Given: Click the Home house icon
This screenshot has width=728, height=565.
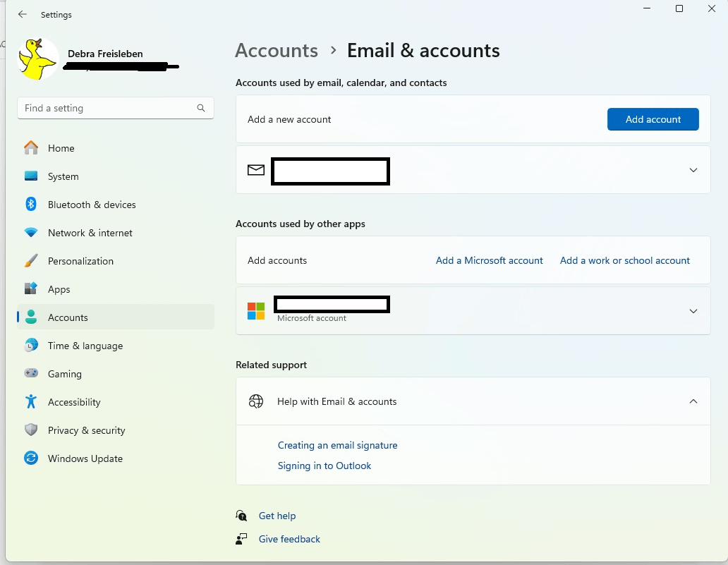Looking at the screenshot, I should tap(31, 147).
